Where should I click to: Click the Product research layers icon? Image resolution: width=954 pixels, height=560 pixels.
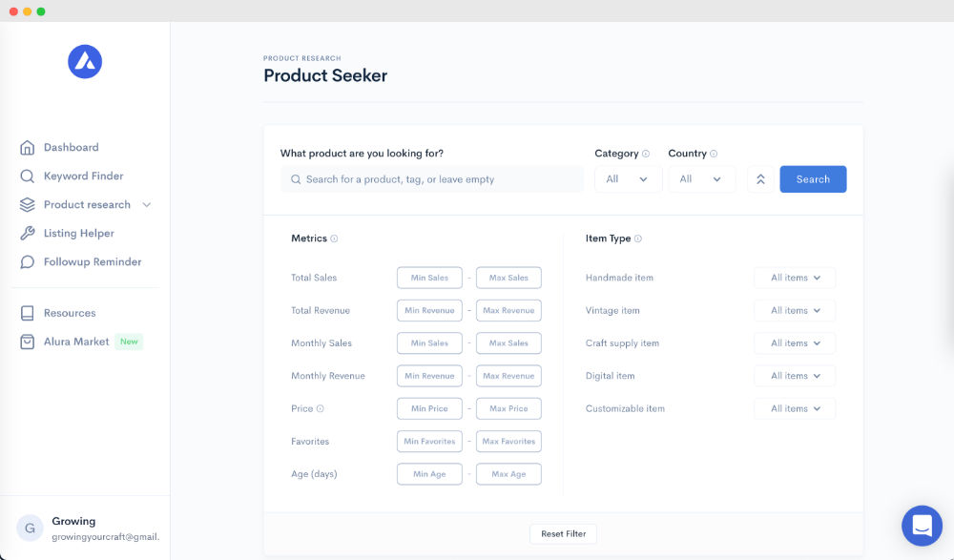[x=28, y=204]
